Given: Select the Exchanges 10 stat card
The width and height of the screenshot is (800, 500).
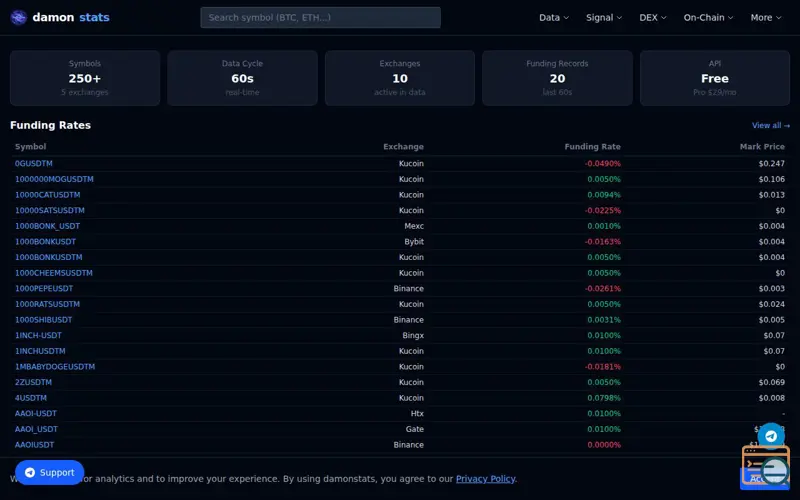Looking at the screenshot, I should (400, 78).
